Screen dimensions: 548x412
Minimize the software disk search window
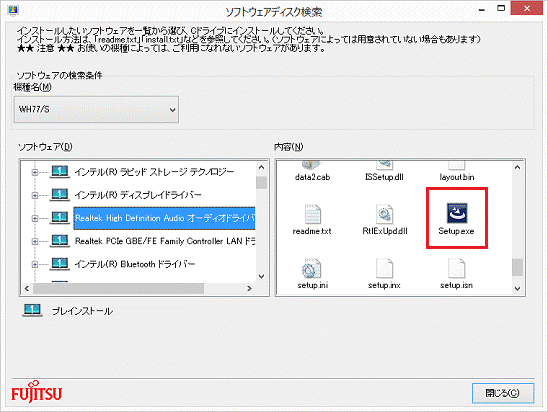click(x=482, y=9)
